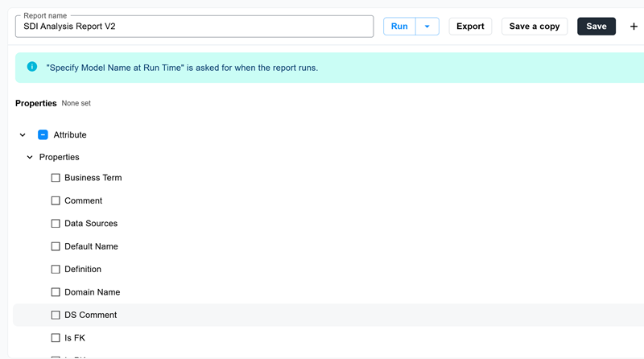The width and height of the screenshot is (644, 359).
Task: Click the Specify Model Name banner message
Action: click(182, 68)
